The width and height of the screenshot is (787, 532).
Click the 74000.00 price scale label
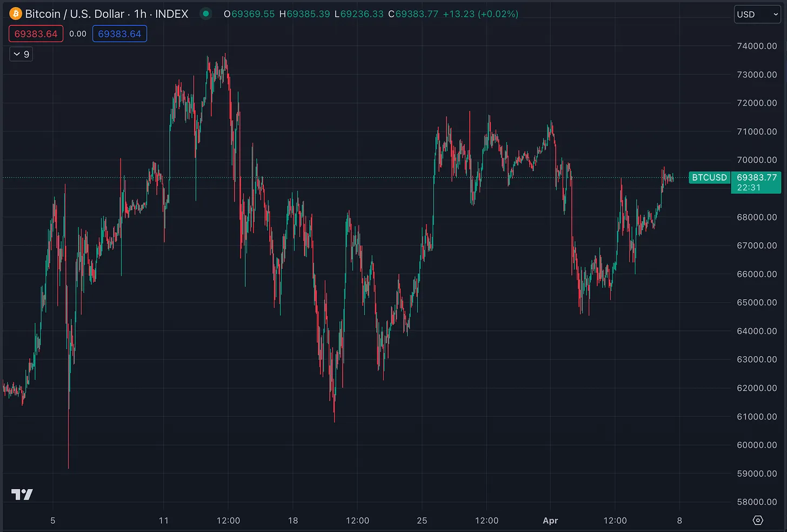click(x=757, y=46)
